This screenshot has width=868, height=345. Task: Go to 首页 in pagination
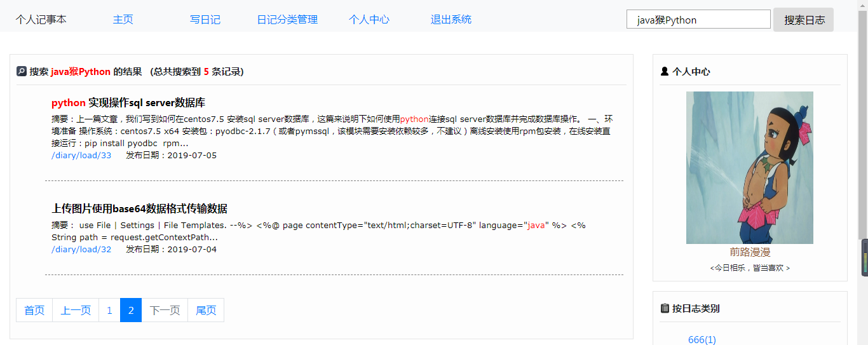(x=34, y=310)
